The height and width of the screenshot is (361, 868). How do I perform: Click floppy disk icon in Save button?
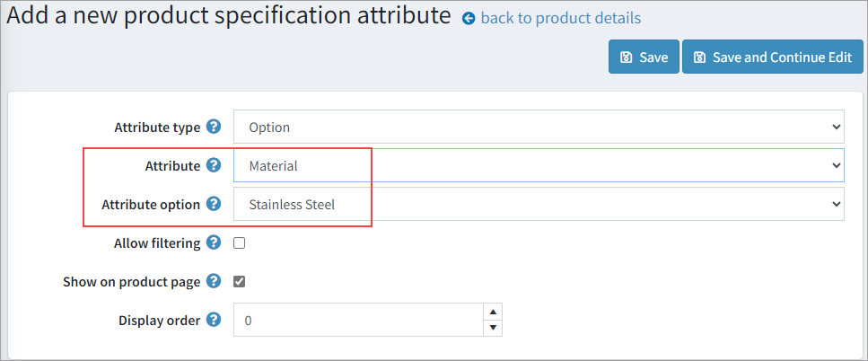coord(627,57)
